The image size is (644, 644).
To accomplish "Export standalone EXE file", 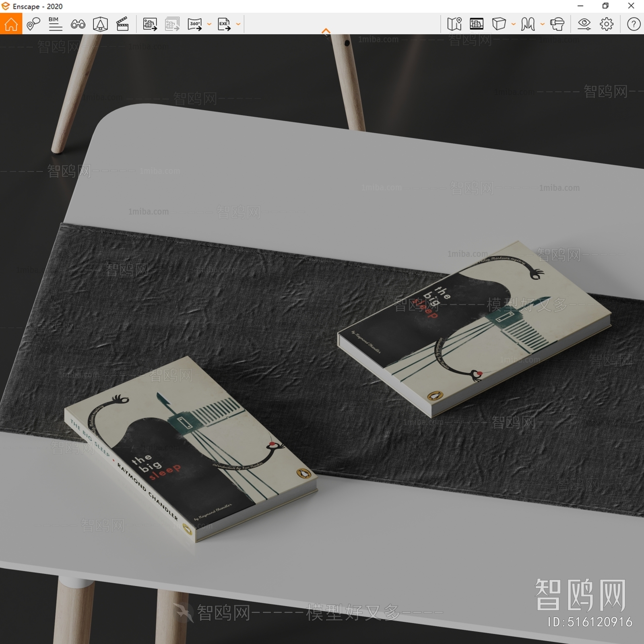I will point(224,24).
